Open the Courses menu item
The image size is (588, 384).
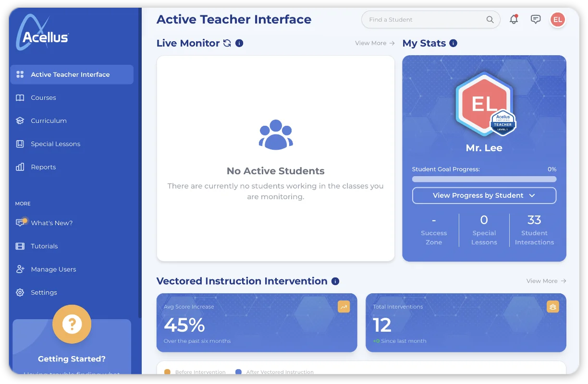click(x=72, y=97)
